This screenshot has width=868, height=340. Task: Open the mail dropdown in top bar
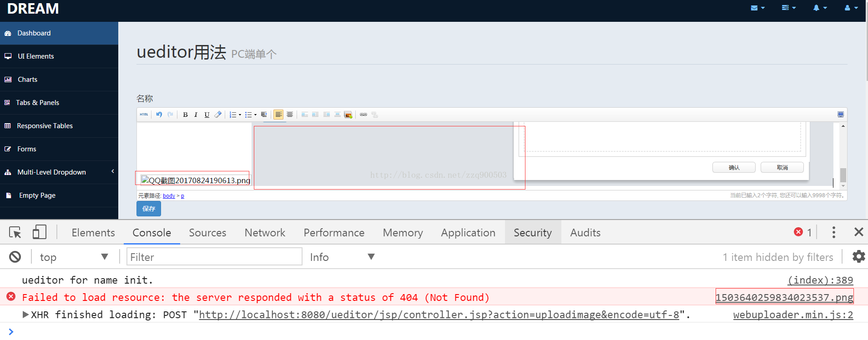pyautogui.click(x=757, y=8)
